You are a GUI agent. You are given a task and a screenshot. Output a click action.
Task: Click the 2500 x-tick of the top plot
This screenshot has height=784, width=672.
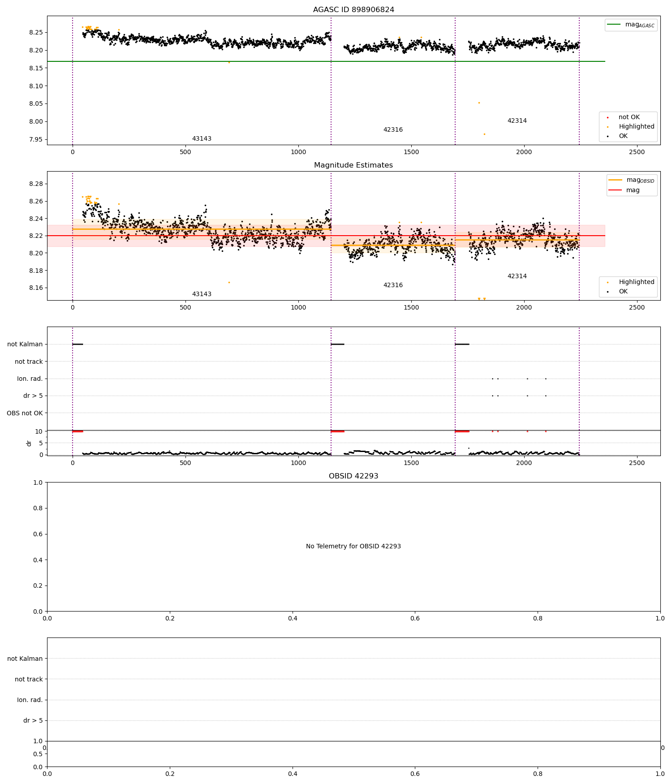[637, 152]
